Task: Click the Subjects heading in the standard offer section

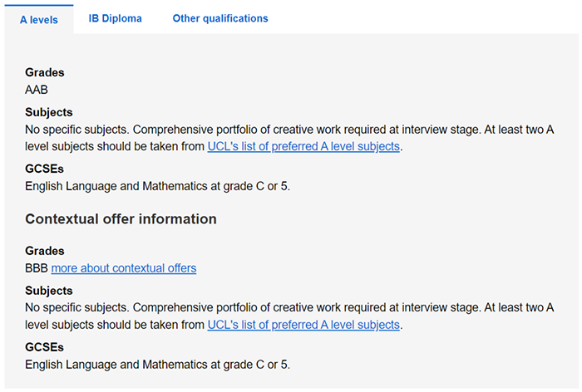Action: coord(49,112)
